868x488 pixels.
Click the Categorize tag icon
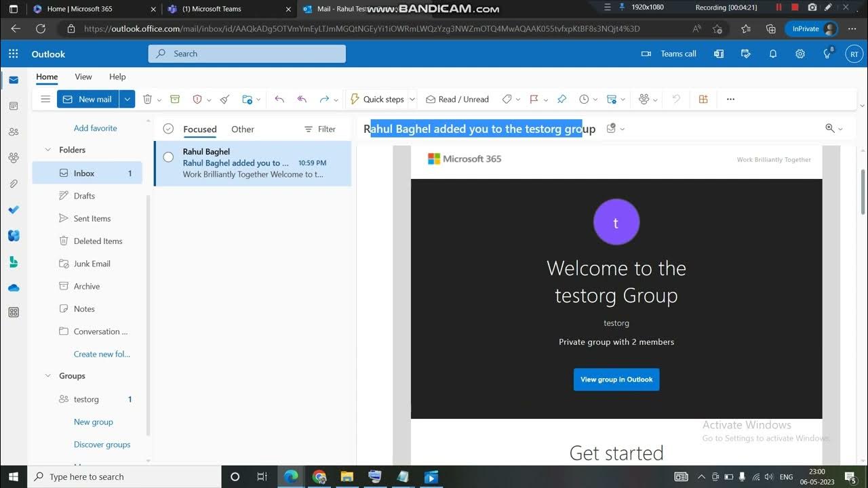(507, 99)
